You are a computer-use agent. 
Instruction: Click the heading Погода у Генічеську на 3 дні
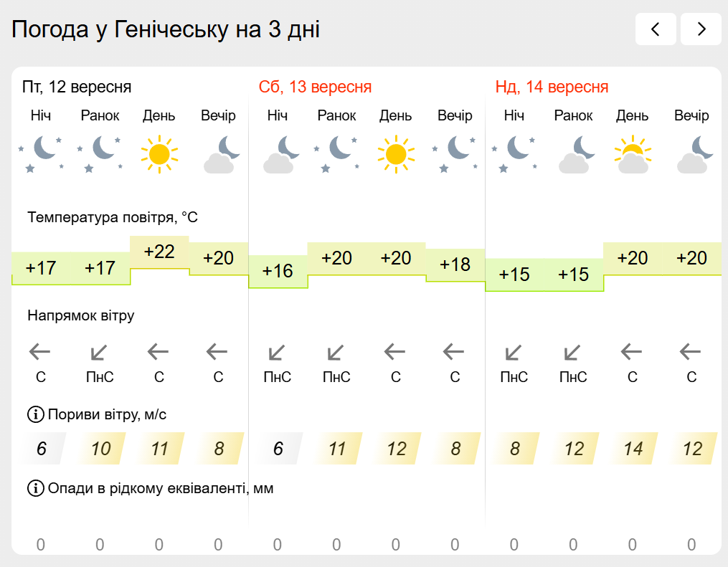(166, 29)
